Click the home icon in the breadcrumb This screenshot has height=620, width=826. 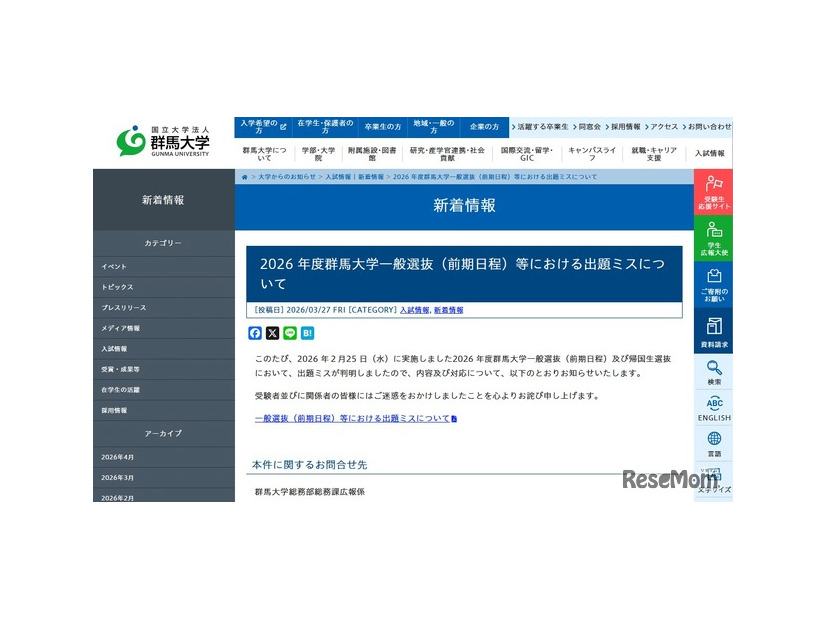(244, 175)
